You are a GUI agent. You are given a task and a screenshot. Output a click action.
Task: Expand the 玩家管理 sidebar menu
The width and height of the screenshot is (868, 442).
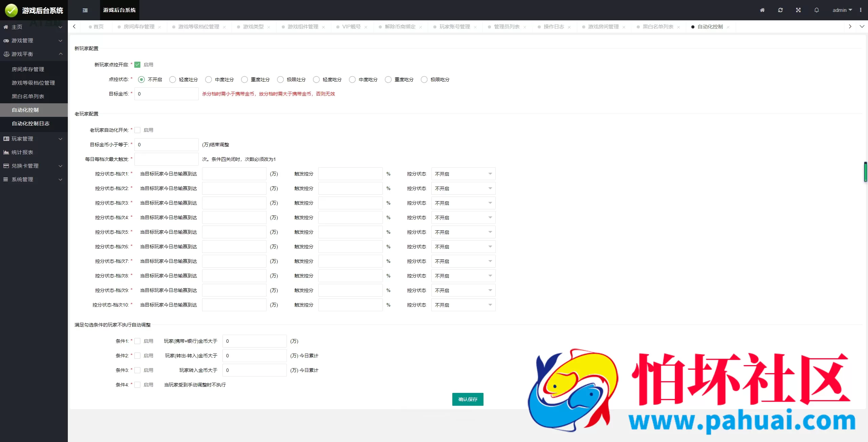(34, 139)
